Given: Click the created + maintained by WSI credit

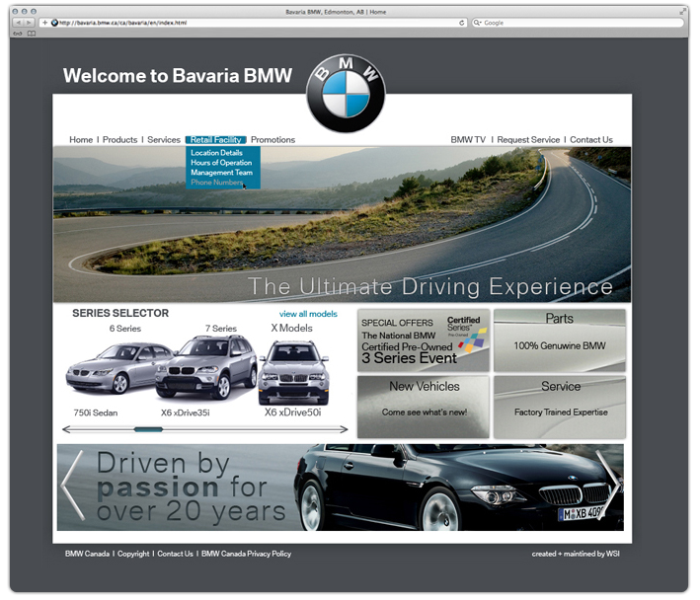Looking at the screenshot, I should pyautogui.click(x=576, y=554).
